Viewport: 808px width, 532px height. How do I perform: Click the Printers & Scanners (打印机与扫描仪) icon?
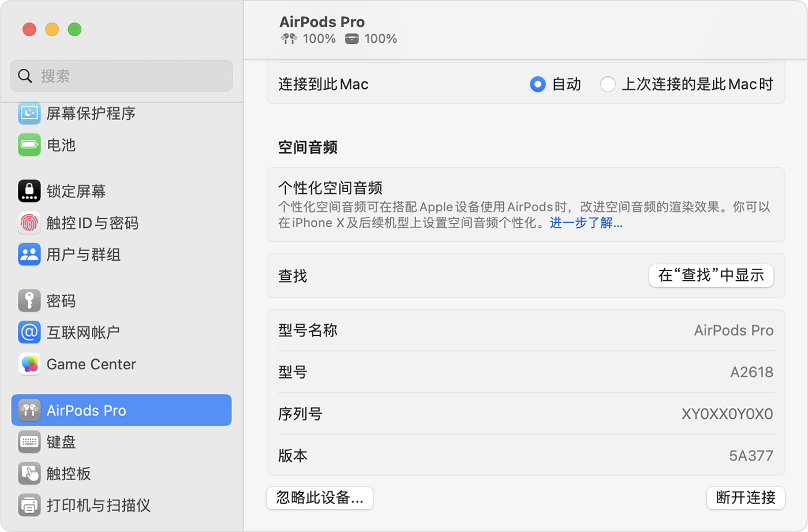click(x=29, y=505)
